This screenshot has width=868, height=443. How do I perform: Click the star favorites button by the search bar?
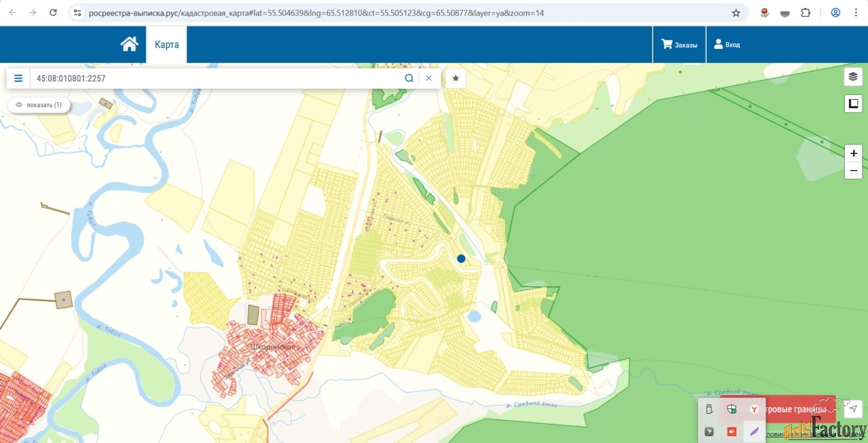coord(456,78)
